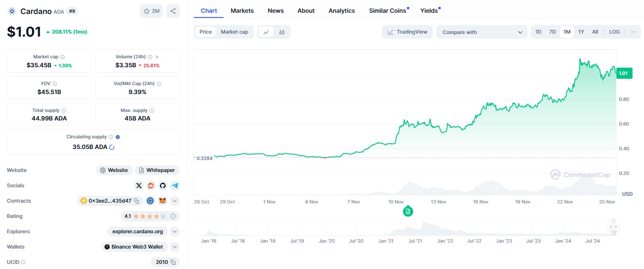Expand the Wallets list chevron
This screenshot has height=269, width=644.
click(x=175, y=247)
